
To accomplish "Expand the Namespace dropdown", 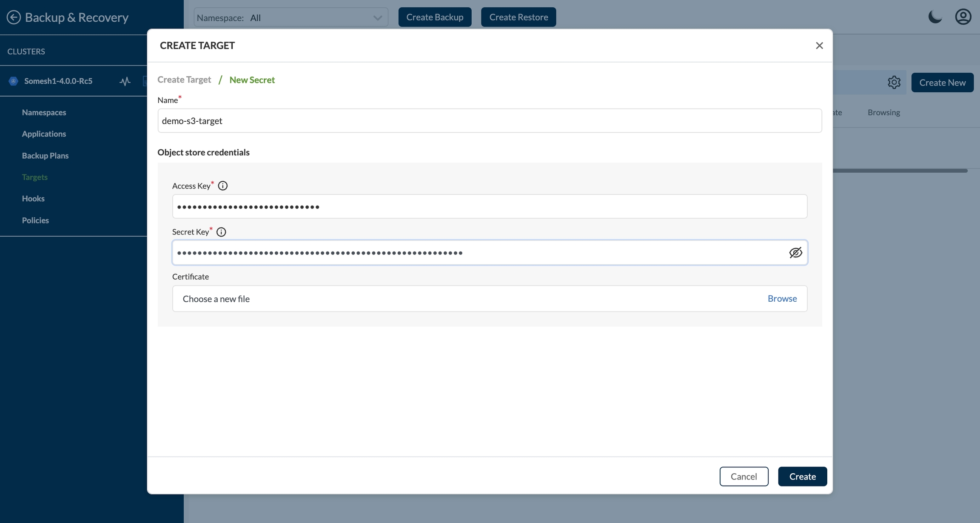I will tap(291, 17).
